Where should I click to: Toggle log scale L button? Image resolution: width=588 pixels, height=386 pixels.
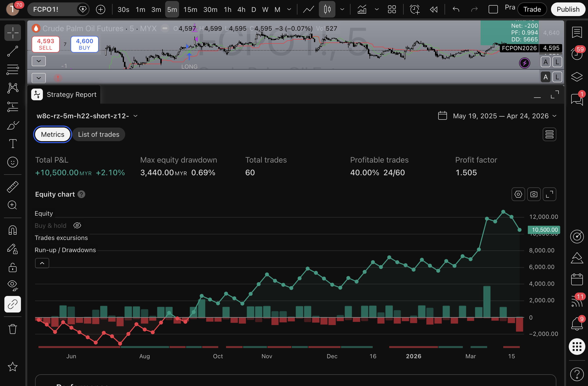(x=557, y=62)
